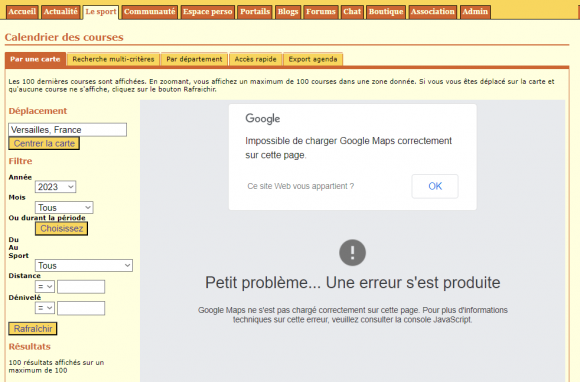This screenshot has height=382, width=580.
Task: Switch to Recherche multi-critères tab
Action: click(113, 59)
